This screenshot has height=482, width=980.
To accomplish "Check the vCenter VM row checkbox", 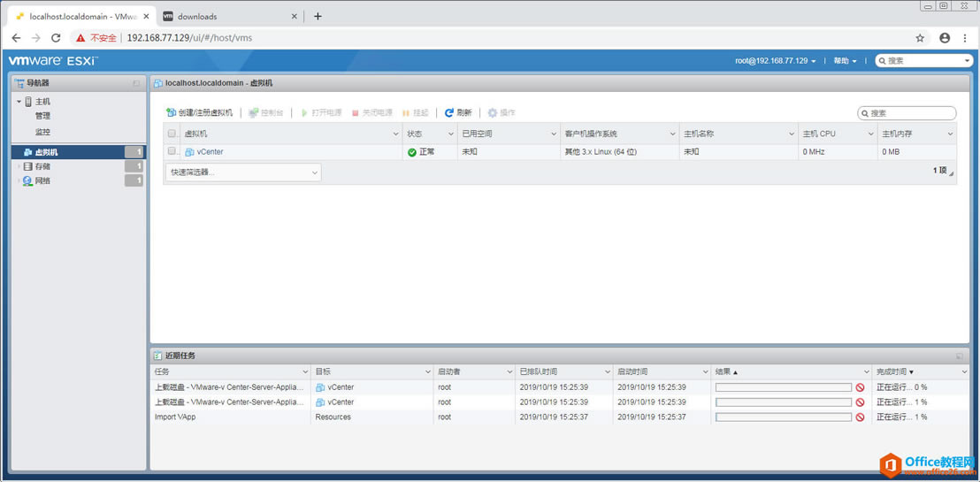I will (172, 151).
